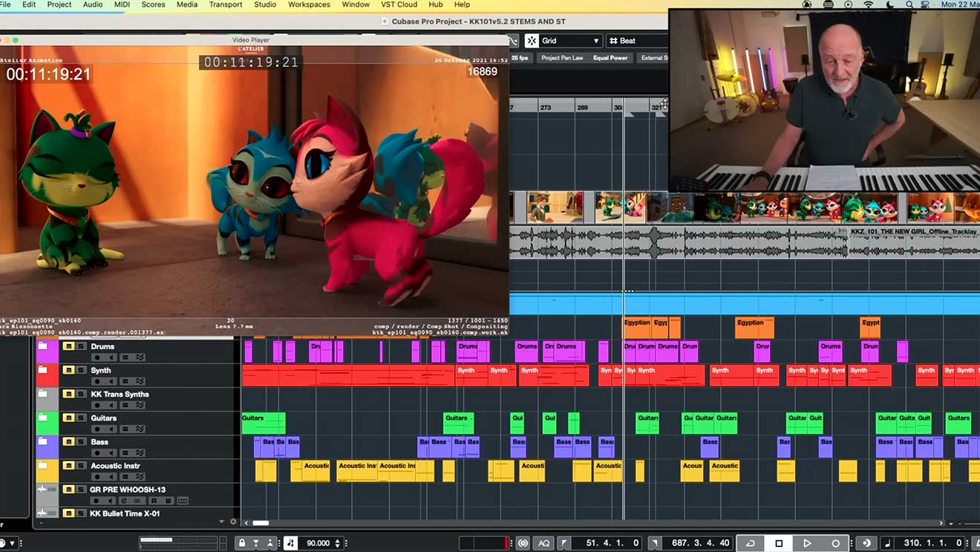
Task: Enable read automation on GR PRE WHOOSH-13
Action: [154, 501]
